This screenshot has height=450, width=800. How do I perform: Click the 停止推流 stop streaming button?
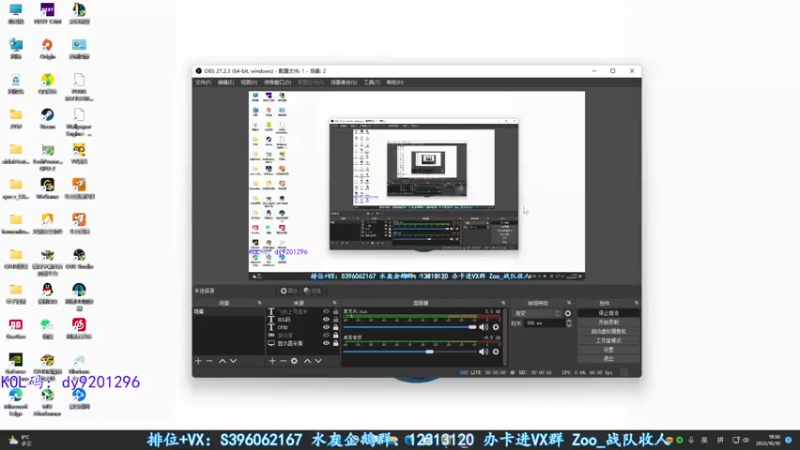pyautogui.click(x=608, y=313)
